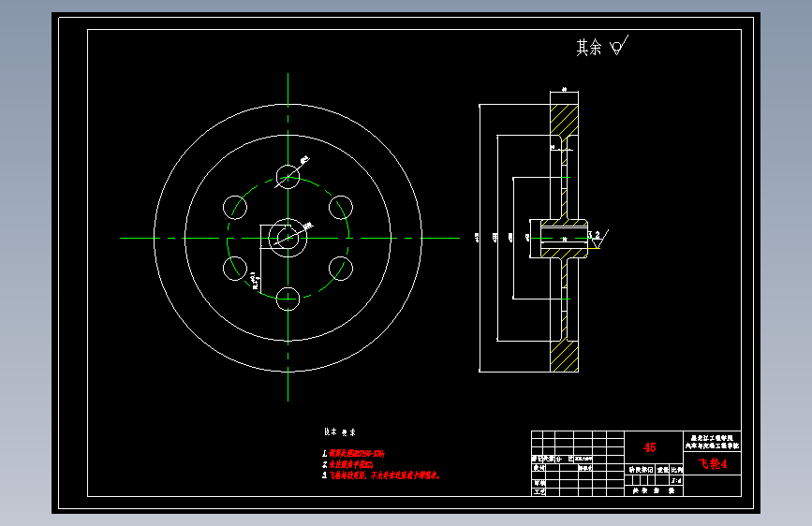Click the 3.2 roughness value on section view
812x526 pixels.
click(x=594, y=235)
